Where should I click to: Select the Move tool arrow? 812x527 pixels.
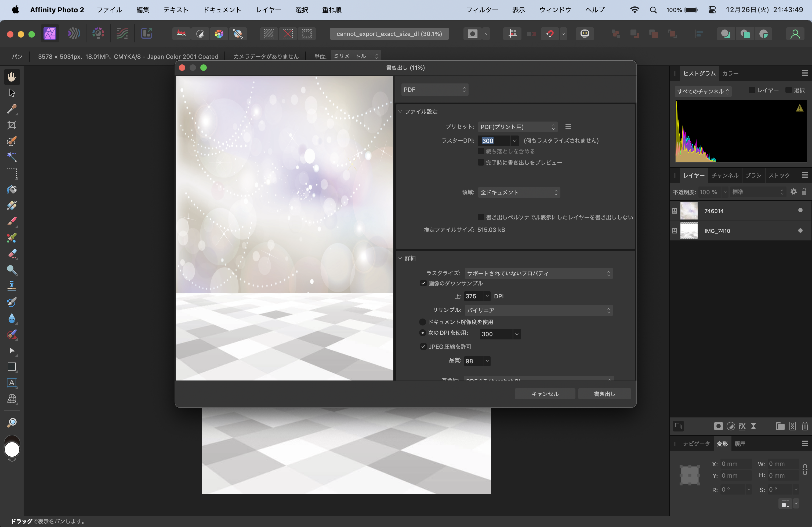[x=12, y=93]
